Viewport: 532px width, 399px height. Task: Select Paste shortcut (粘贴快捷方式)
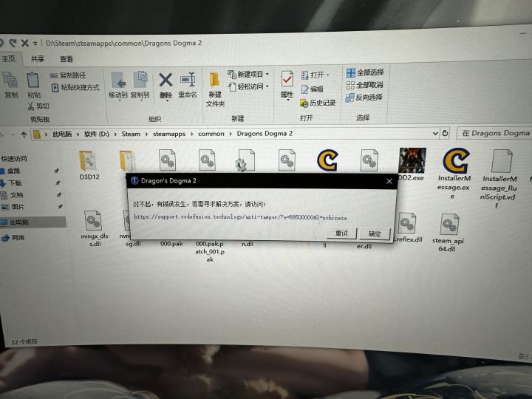pyautogui.click(x=75, y=87)
